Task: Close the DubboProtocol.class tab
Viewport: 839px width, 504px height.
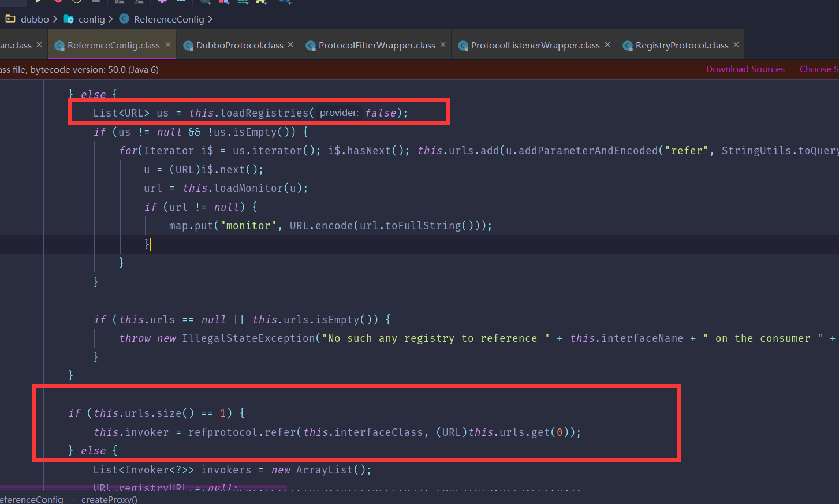Action: (290, 44)
